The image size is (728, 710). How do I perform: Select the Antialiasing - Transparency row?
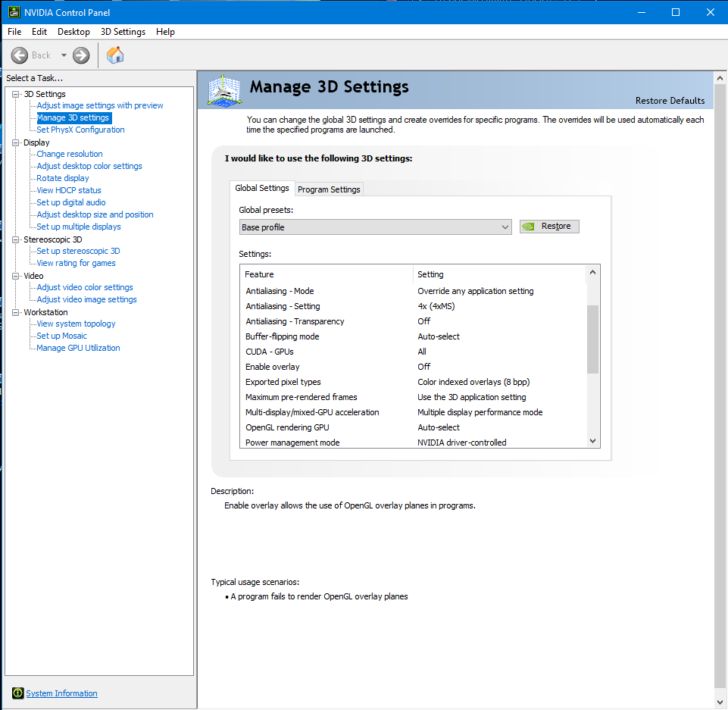pos(413,321)
